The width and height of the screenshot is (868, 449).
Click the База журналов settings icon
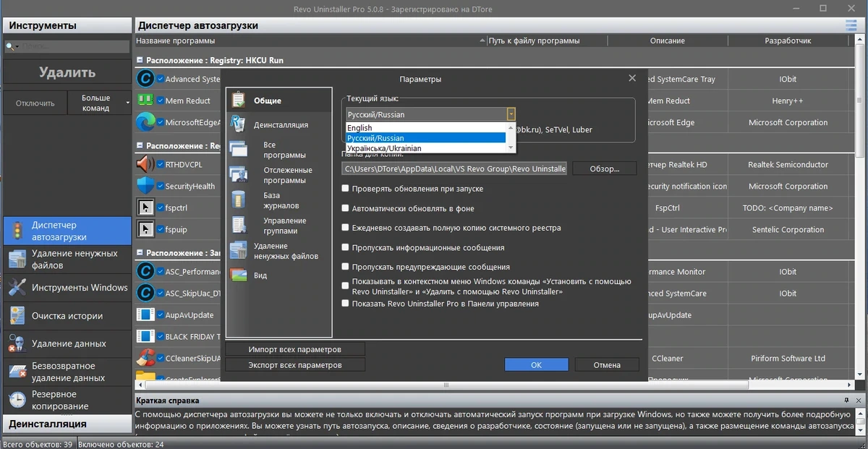238,200
